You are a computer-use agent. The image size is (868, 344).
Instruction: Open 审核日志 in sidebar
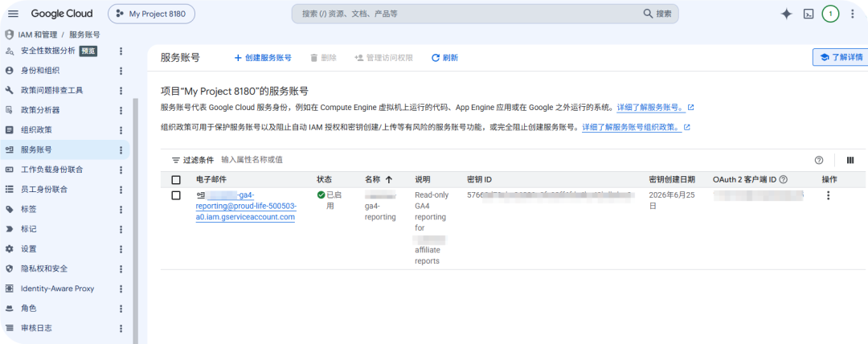[36, 328]
